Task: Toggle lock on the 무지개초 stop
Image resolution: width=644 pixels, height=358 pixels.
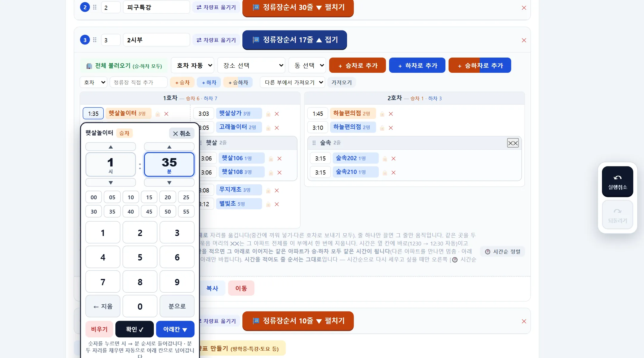Action: coord(268,190)
